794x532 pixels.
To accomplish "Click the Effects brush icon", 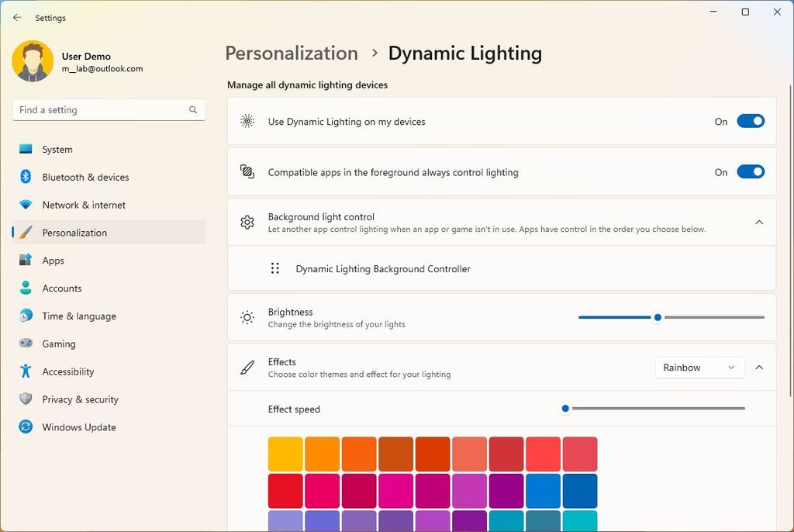I will tap(247, 367).
